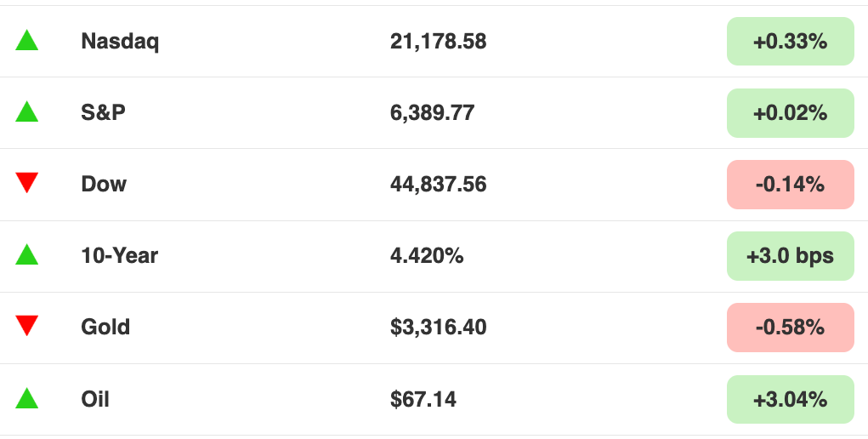This screenshot has height=439, width=868.
Task: Open the Oil commodity label
Action: click(95, 399)
